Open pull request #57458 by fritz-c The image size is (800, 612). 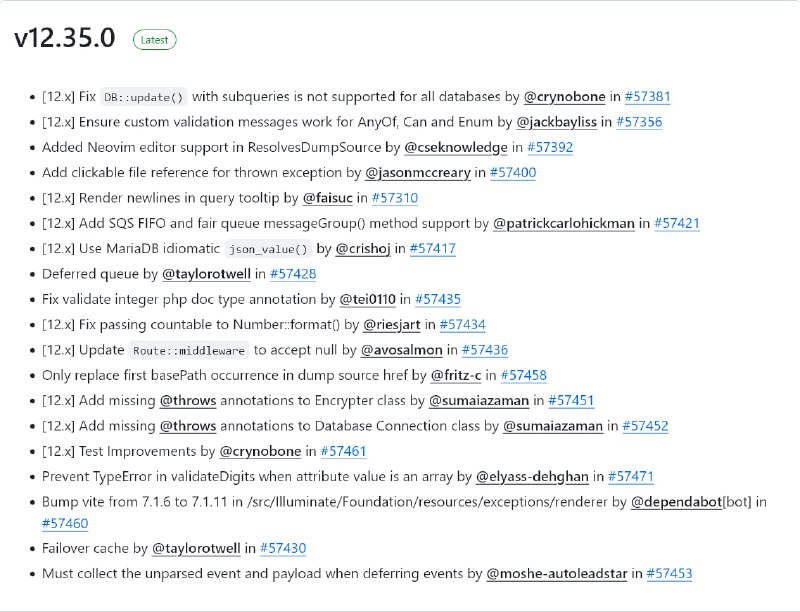tap(523, 375)
